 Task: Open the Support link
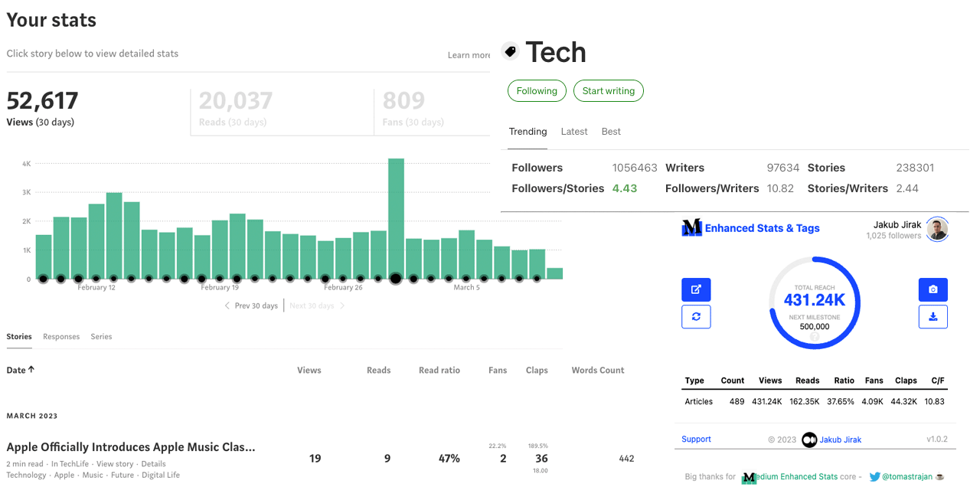coord(696,439)
